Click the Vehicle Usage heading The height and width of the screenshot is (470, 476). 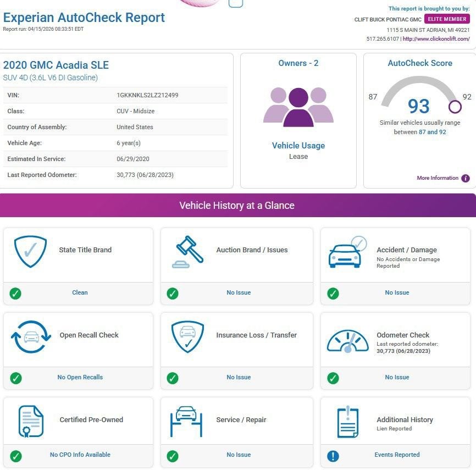click(298, 146)
